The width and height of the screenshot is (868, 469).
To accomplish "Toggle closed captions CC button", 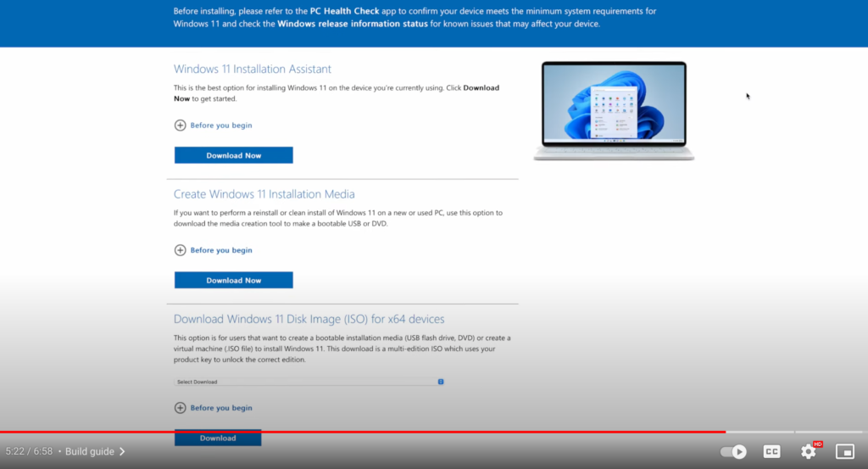I will coord(771,451).
